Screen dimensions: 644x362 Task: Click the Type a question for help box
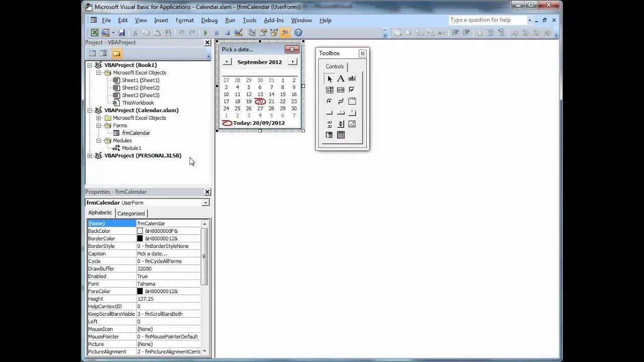[488, 20]
